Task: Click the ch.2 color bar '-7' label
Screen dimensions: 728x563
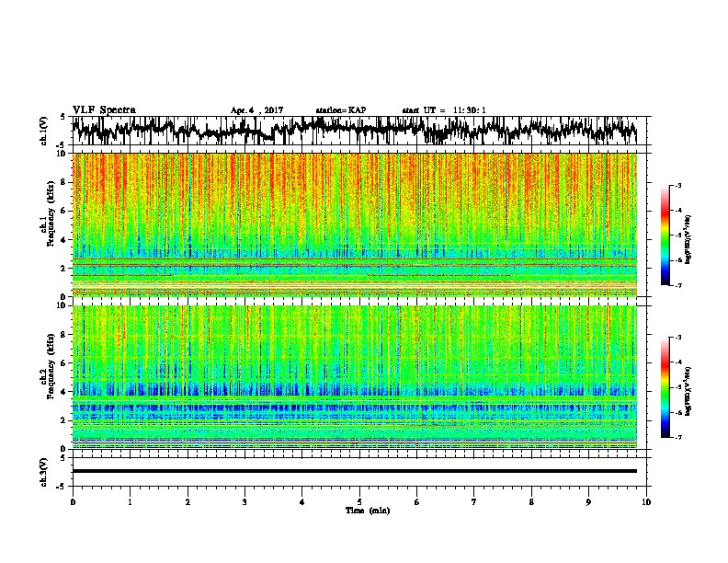Action: point(678,437)
